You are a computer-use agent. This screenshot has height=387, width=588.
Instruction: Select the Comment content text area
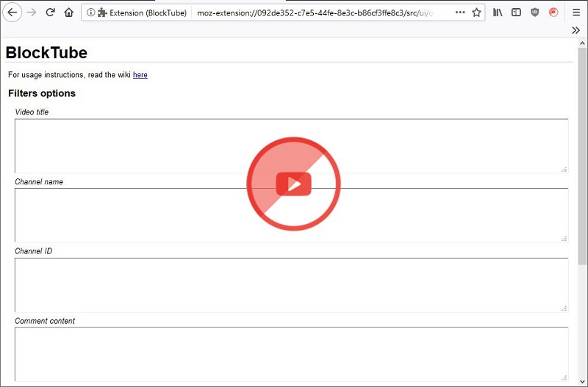coord(291,352)
